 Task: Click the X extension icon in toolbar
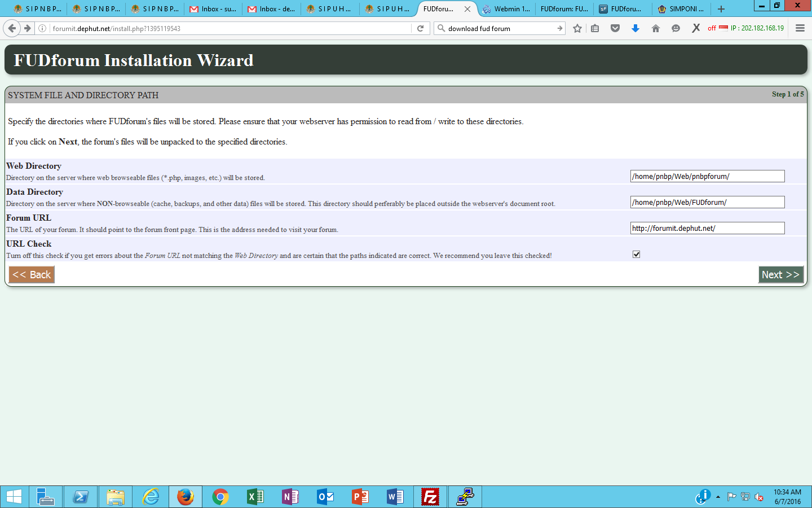click(x=696, y=28)
